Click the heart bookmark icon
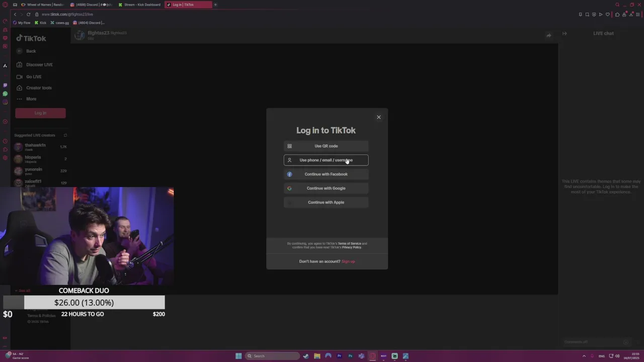The width and height of the screenshot is (644, 362). [608, 14]
